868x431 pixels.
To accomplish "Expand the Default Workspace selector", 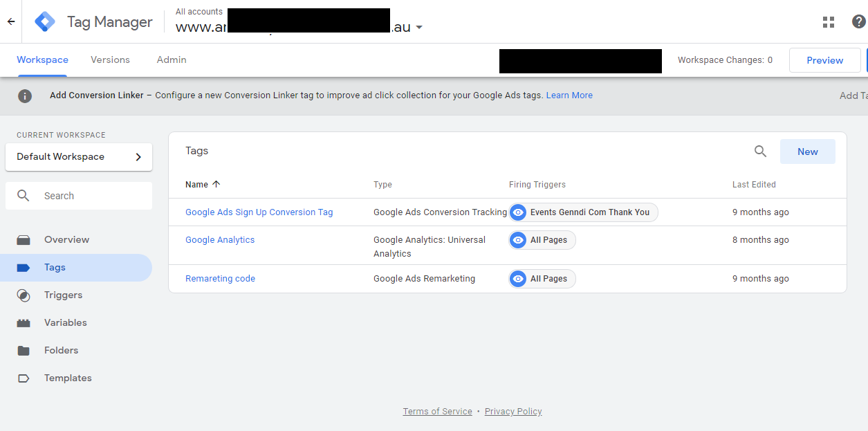I will click(x=79, y=157).
